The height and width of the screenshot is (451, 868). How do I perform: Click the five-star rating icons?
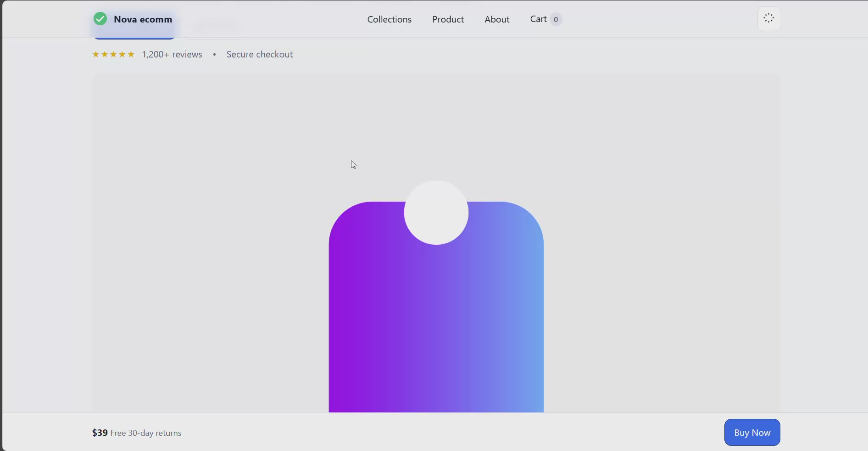113,54
